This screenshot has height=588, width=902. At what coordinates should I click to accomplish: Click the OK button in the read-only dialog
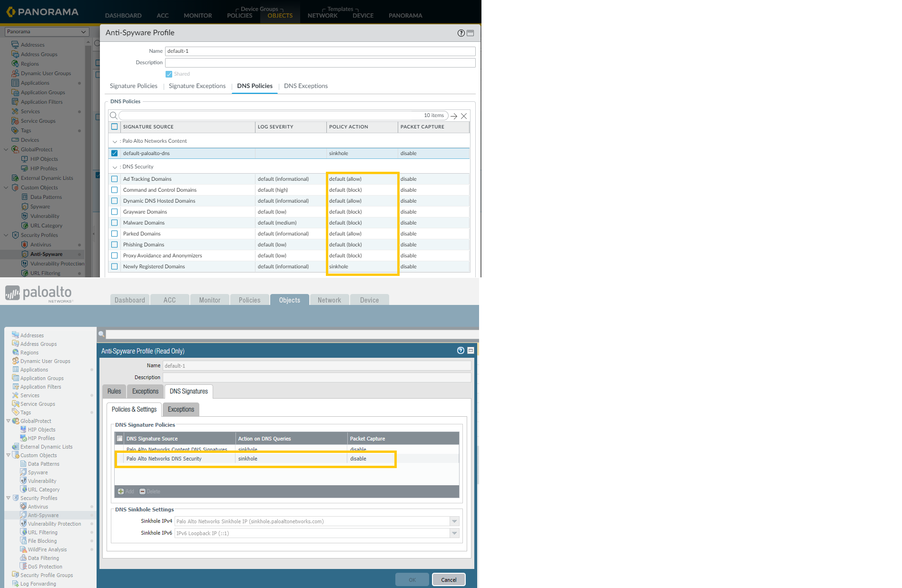pyautogui.click(x=412, y=579)
